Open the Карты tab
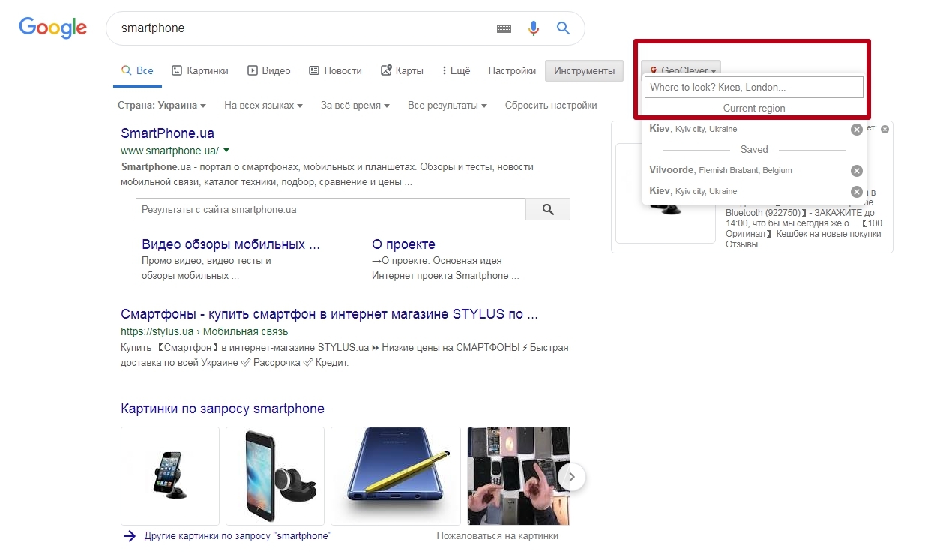Screen dimensions: 925x560 click(402, 70)
